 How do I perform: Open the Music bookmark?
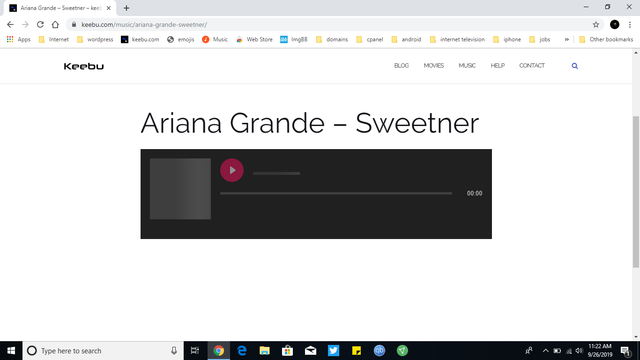pos(215,40)
